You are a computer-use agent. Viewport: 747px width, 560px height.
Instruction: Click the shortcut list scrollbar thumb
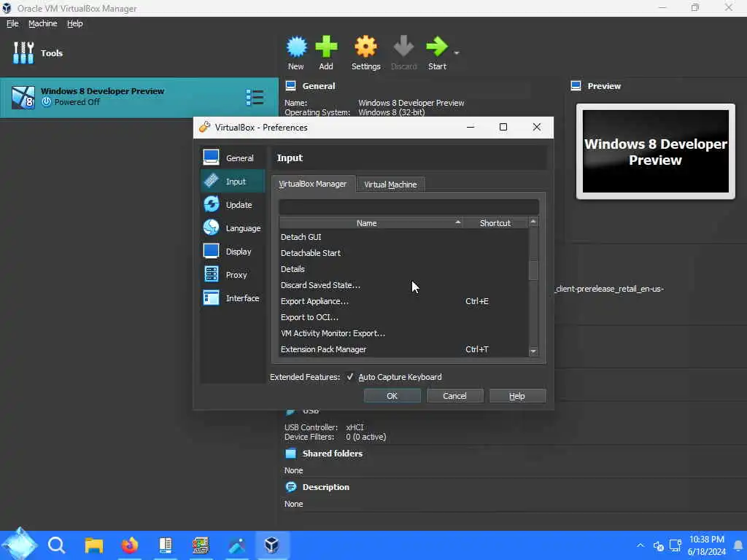point(533,271)
